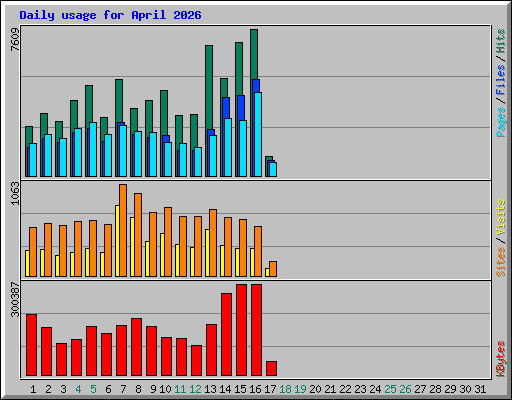Click day 14 on the x-axis
512x400 pixels.
225,389
